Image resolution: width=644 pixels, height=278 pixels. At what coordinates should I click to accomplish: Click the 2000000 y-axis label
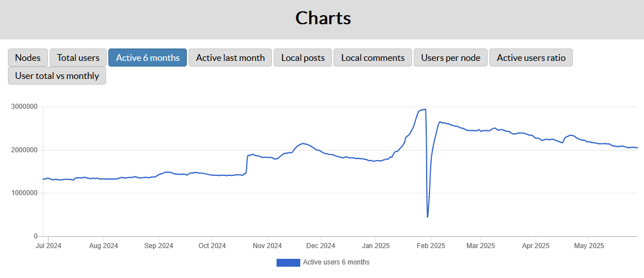point(25,151)
